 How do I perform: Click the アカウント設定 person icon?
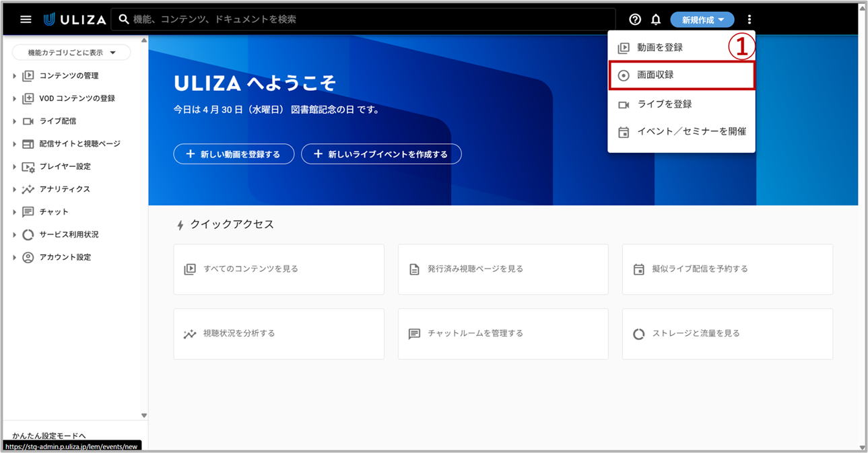(x=28, y=258)
